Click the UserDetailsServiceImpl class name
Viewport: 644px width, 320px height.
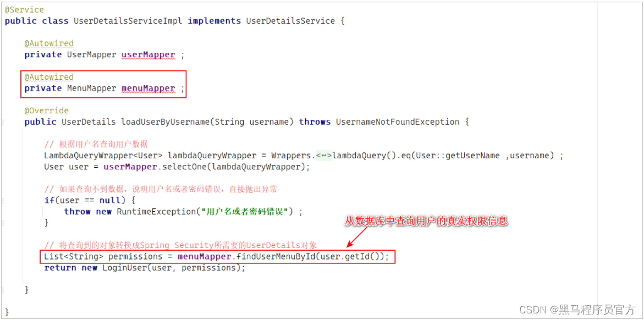coord(128,20)
